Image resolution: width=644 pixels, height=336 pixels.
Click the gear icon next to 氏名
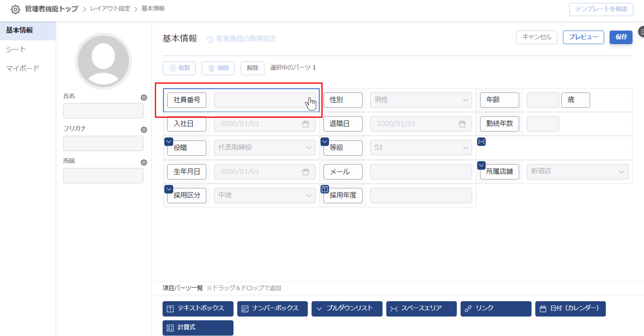click(144, 97)
